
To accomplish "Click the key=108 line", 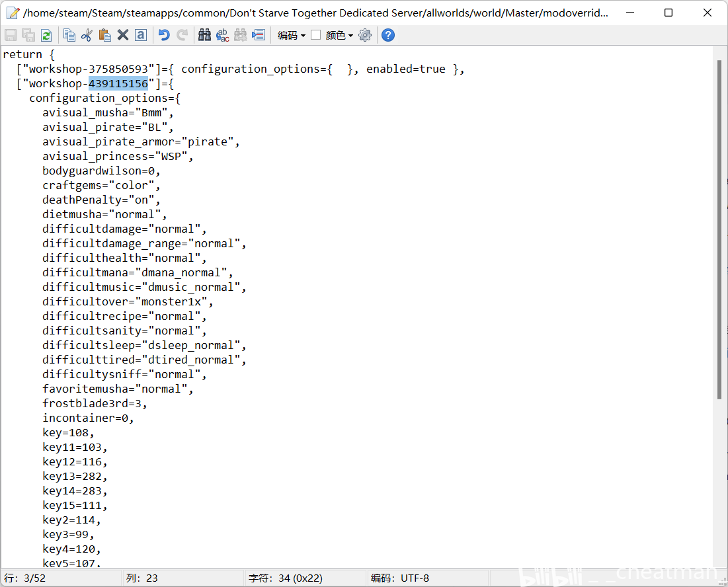I will click(68, 432).
